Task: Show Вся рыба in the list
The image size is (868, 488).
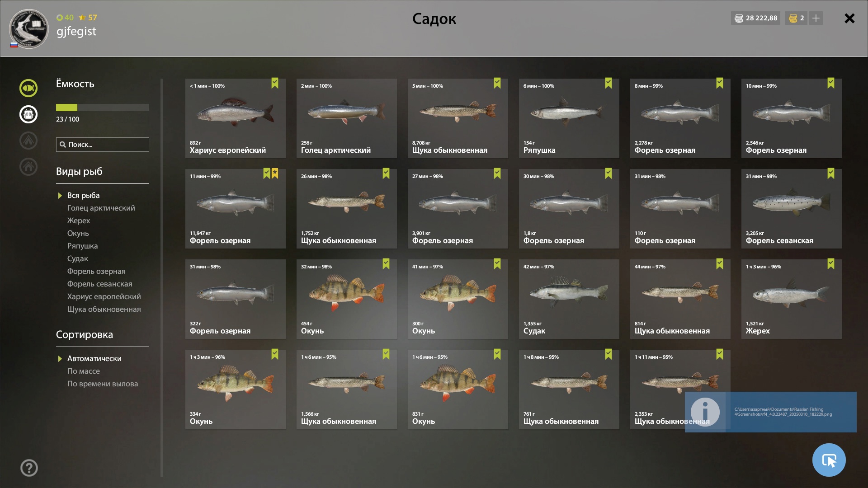Action: coord(83,195)
